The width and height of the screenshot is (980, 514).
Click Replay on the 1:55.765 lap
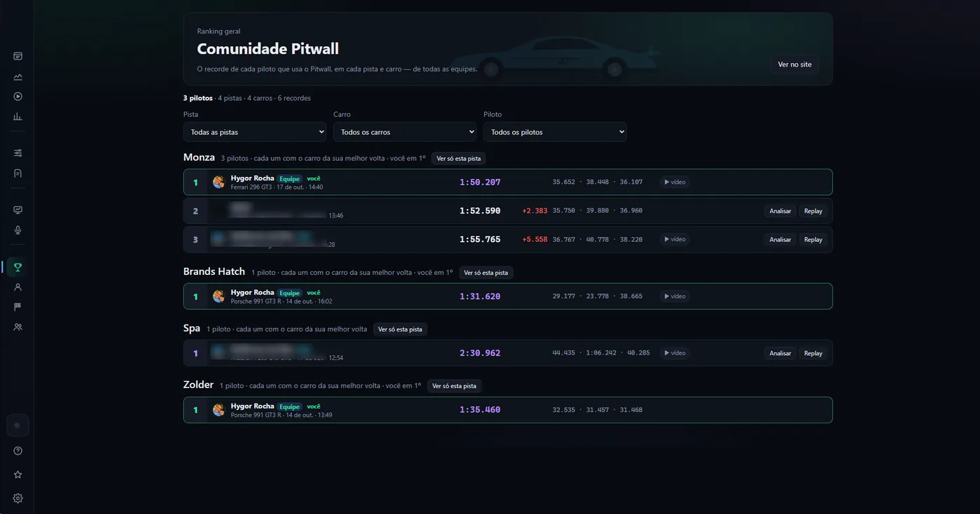click(x=813, y=240)
